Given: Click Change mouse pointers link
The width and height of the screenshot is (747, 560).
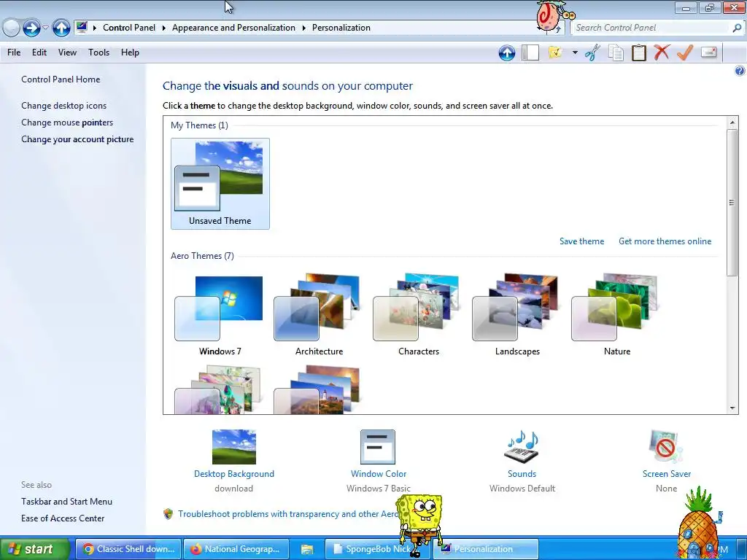Looking at the screenshot, I should tap(67, 122).
